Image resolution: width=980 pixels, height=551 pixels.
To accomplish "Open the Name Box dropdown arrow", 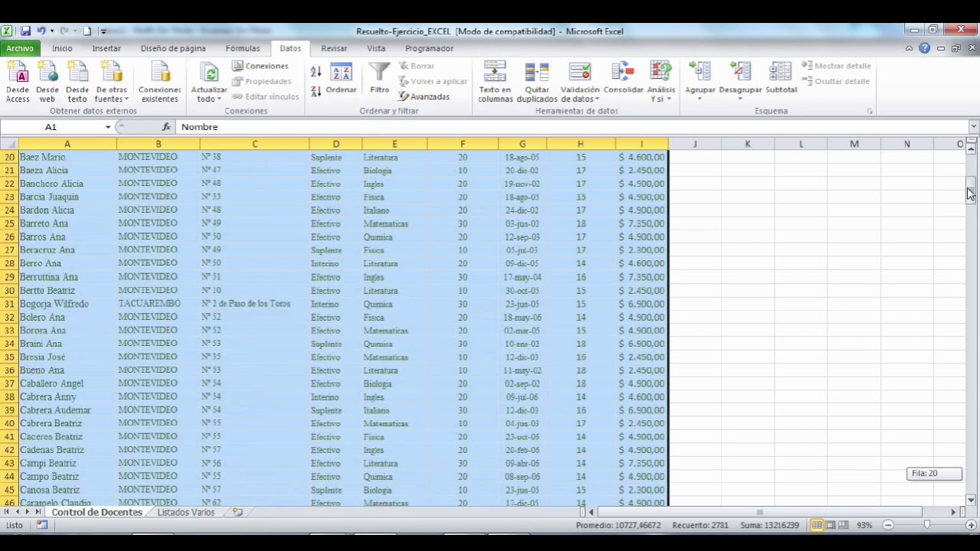I will 108,127.
